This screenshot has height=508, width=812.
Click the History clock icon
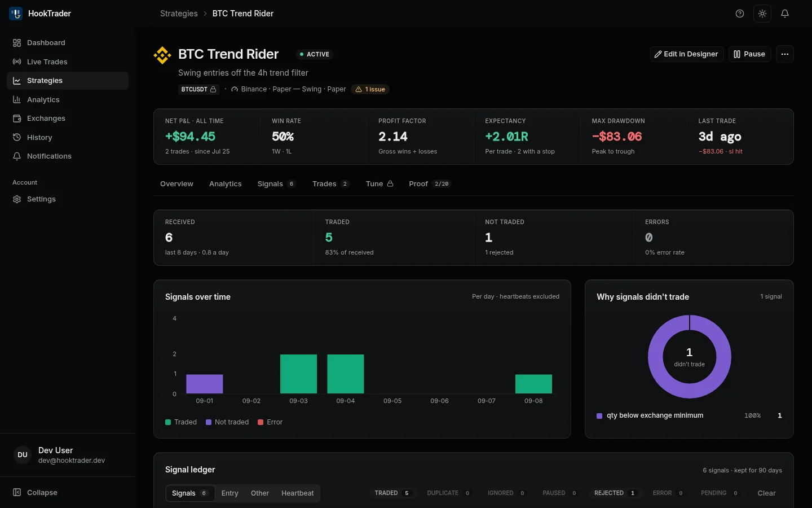[x=17, y=138]
